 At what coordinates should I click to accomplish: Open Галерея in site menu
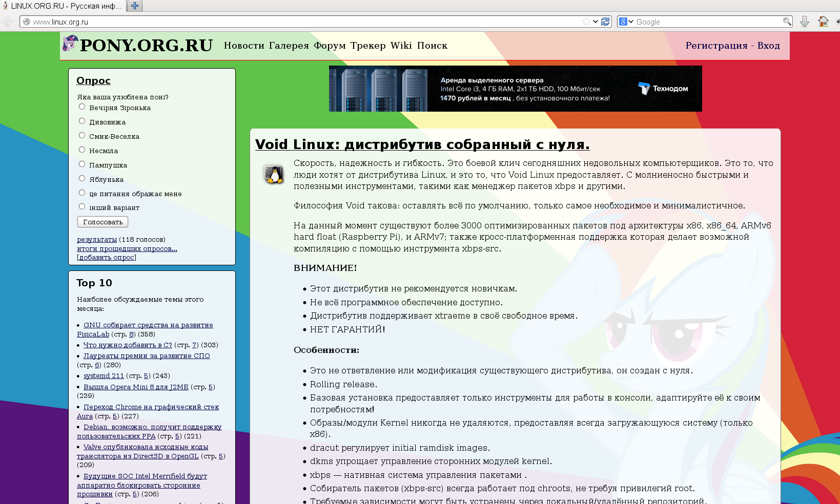289,46
